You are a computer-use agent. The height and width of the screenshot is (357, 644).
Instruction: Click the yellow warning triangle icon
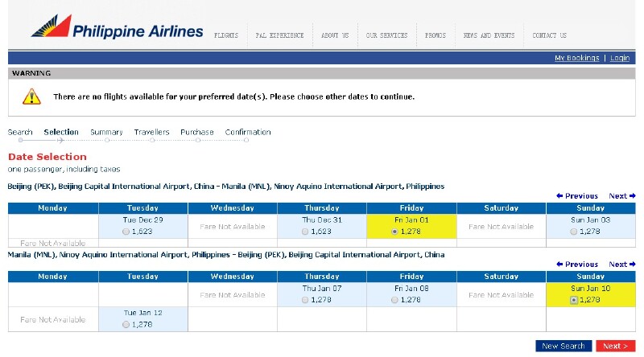point(31,96)
